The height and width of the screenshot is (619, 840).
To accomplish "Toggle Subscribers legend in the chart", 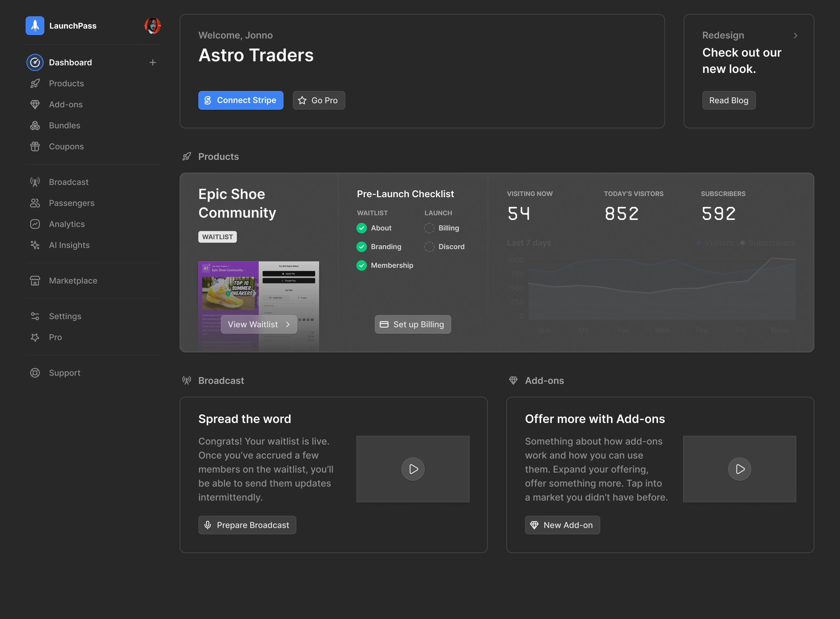I will (767, 242).
